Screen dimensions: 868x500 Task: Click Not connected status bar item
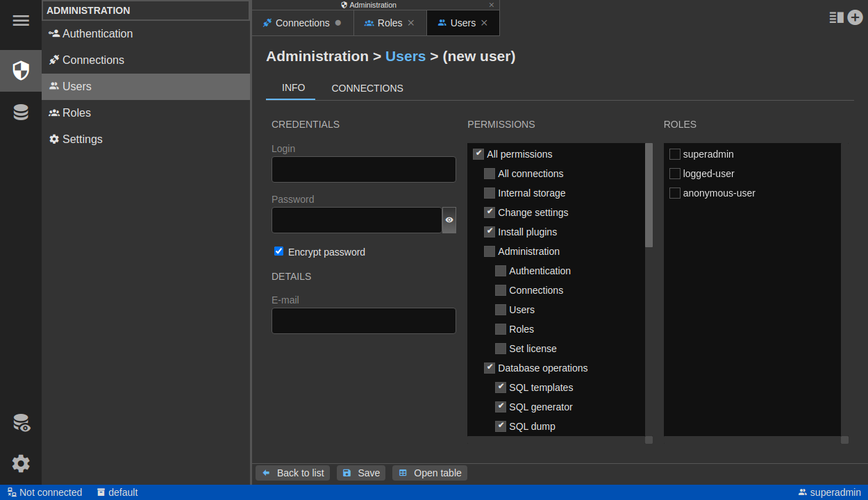pos(44,492)
